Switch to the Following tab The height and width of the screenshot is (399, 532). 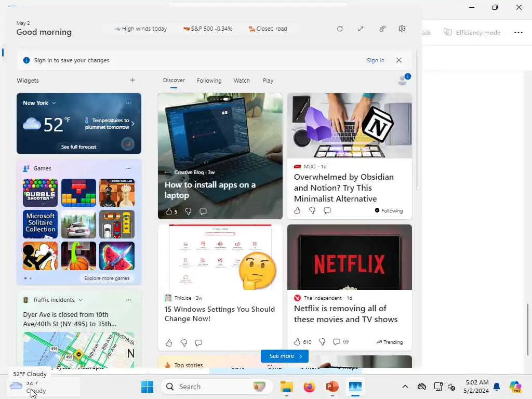click(209, 81)
